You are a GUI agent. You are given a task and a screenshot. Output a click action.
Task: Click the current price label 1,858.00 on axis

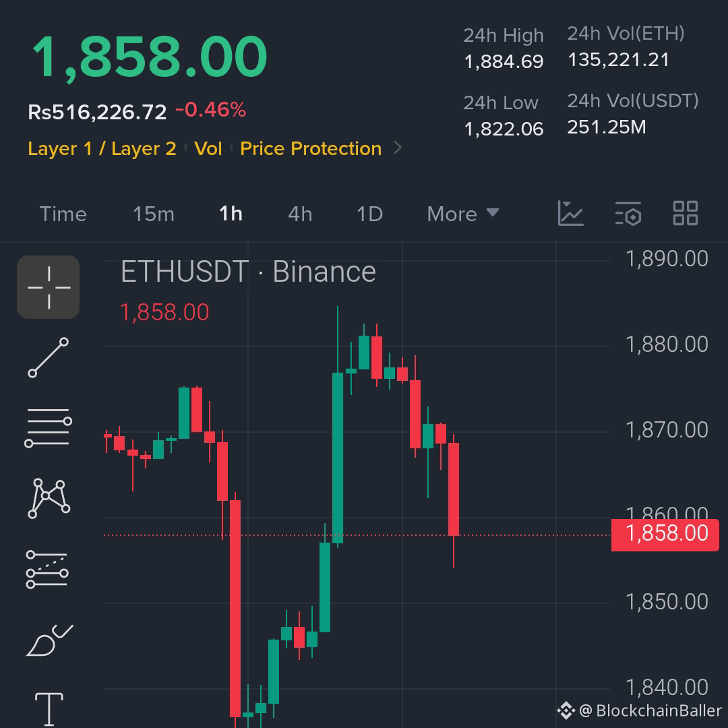(665, 535)
